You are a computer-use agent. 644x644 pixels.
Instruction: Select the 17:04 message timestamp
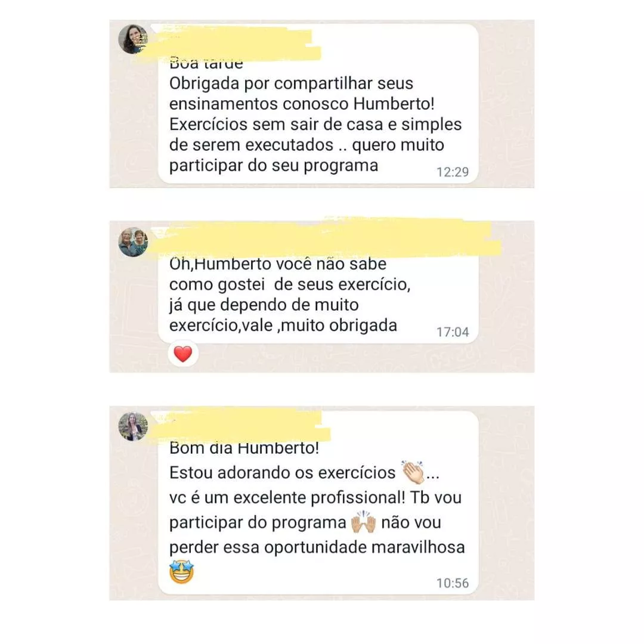click(452, 332)
